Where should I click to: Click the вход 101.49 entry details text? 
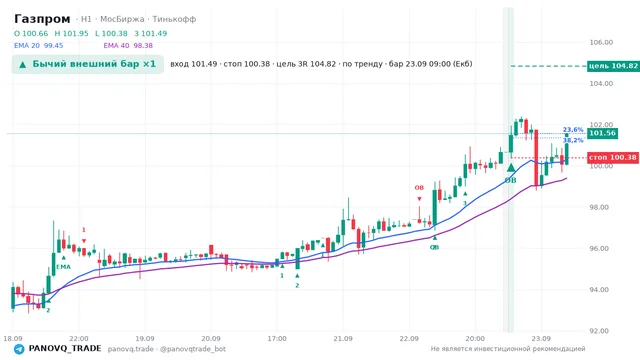click(193, 64)
